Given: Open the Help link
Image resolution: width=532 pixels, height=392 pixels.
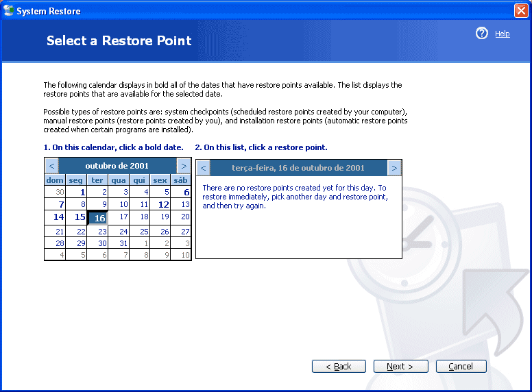Looking at the screenshot, I should click(503, 34).
